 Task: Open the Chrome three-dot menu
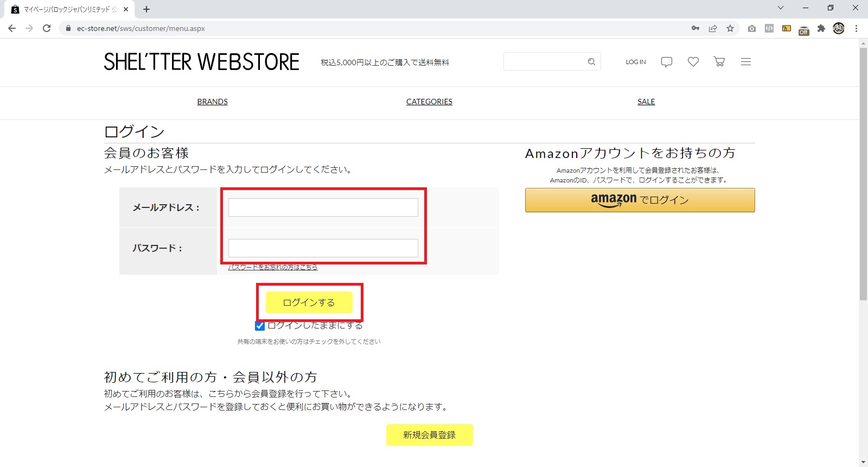(x=857, y=28)
